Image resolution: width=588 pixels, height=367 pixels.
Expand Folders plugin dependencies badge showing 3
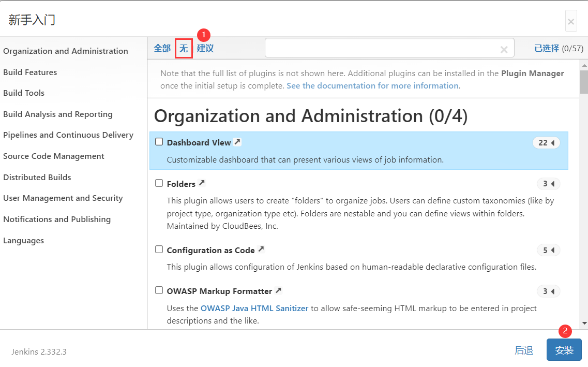[x=548, y=184]
